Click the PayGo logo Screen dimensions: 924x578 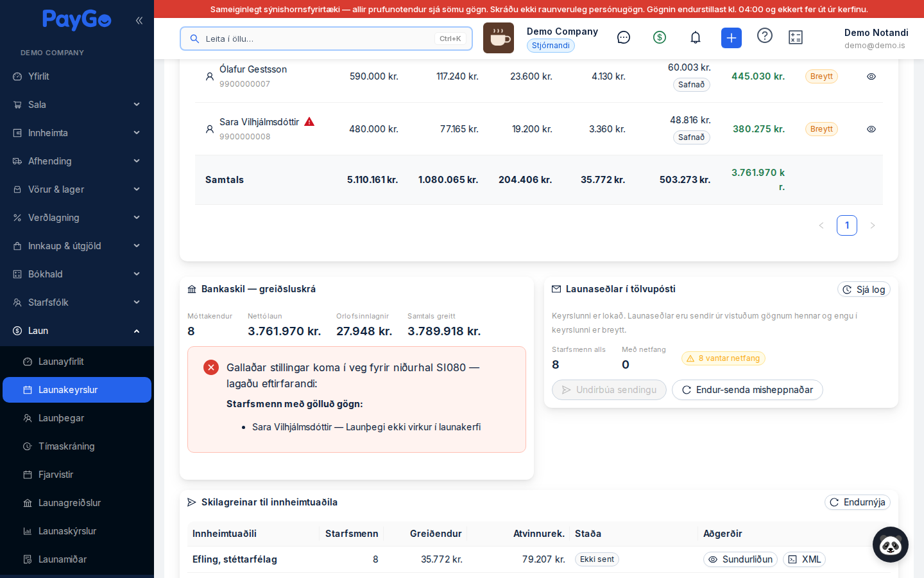tap(77, 20)
